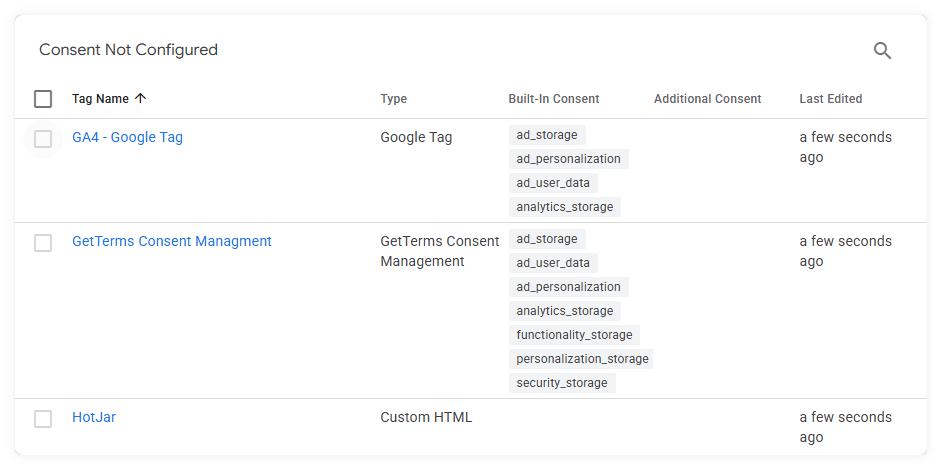
Task: Click the Tag Name column header
Action: pos(100,99)
